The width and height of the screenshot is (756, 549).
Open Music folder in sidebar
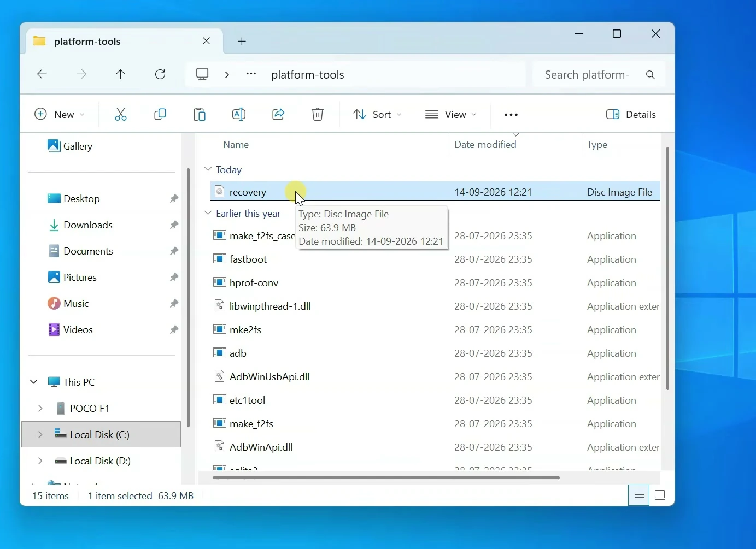(x=68, y=304)
